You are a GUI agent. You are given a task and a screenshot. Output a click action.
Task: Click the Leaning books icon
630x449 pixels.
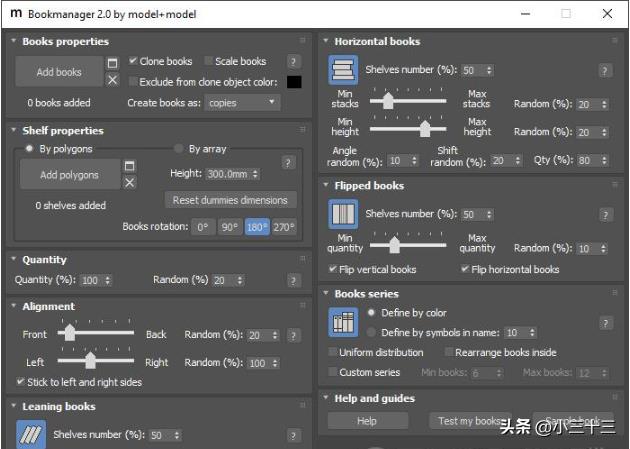(31, 435)
